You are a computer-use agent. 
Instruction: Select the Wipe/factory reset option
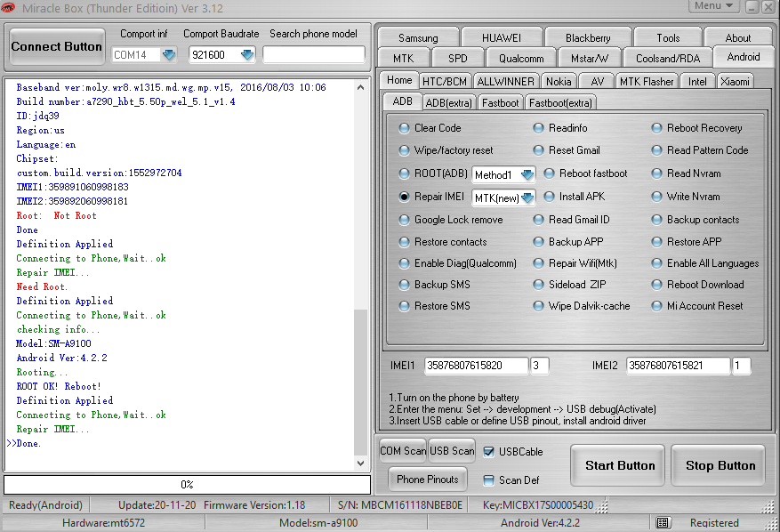404,150
